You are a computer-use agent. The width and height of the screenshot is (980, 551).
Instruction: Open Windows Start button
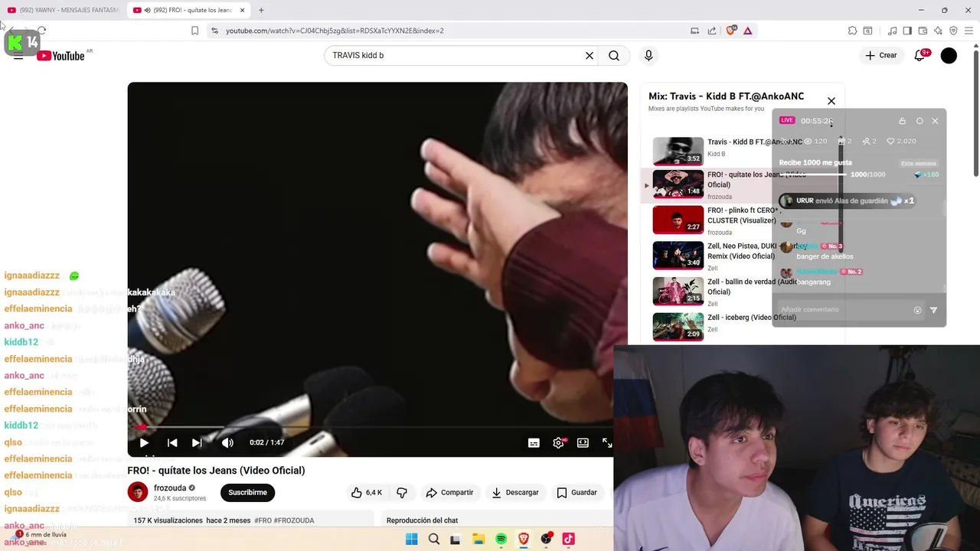coord(411,539)
